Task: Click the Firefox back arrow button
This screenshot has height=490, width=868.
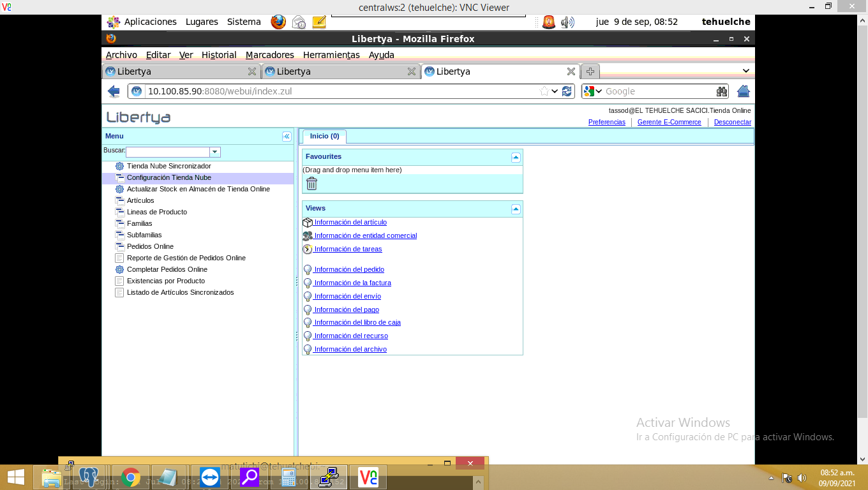Action: point(114,91)
